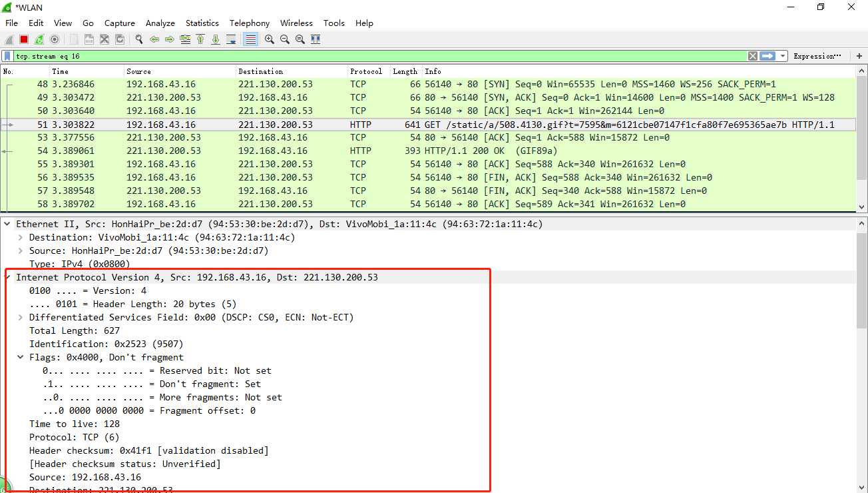Select packet 48 SYN row
Viewport: 868px width, 493px height.
(x=429, y=85)
